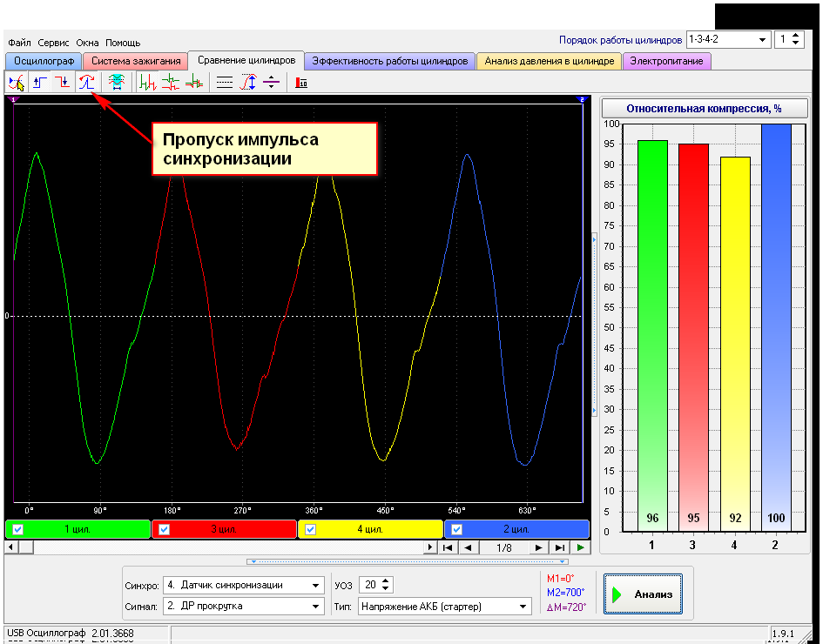Choose the stacked green-red waveform view icon

coord(171,83)
